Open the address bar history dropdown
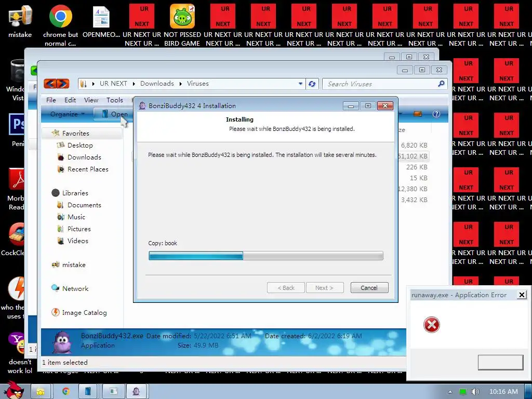Viewport: 532px width, 399px height. pyautogui.click(x=300, y=84)
